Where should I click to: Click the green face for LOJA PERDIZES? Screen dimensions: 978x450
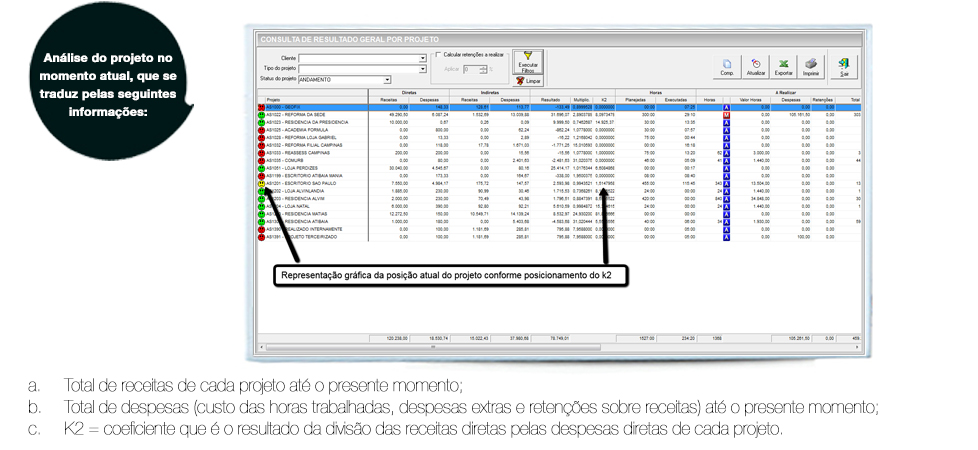pos(261,169)
